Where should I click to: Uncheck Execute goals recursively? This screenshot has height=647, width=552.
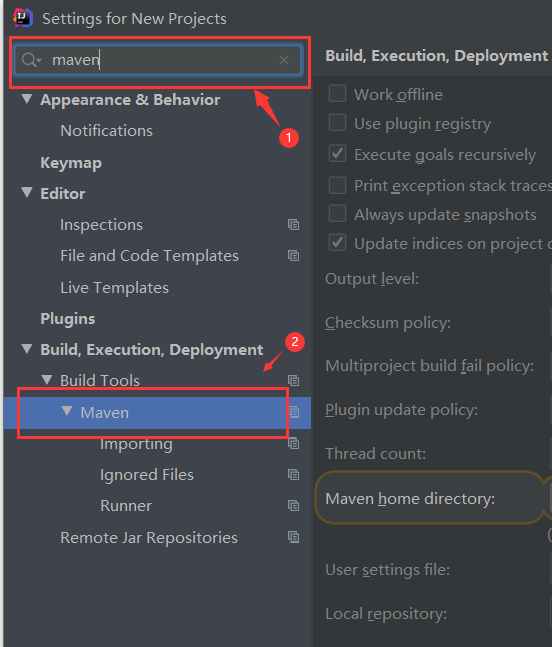point(337,153)
